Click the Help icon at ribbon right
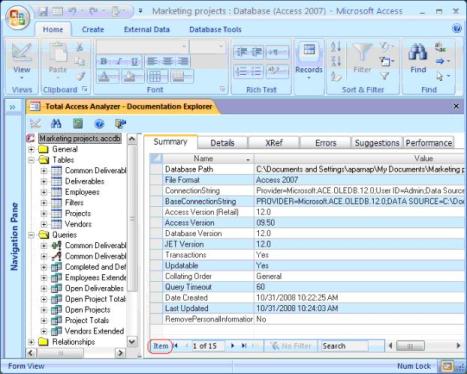Screen dimensions: 467x374 (457, 28)
